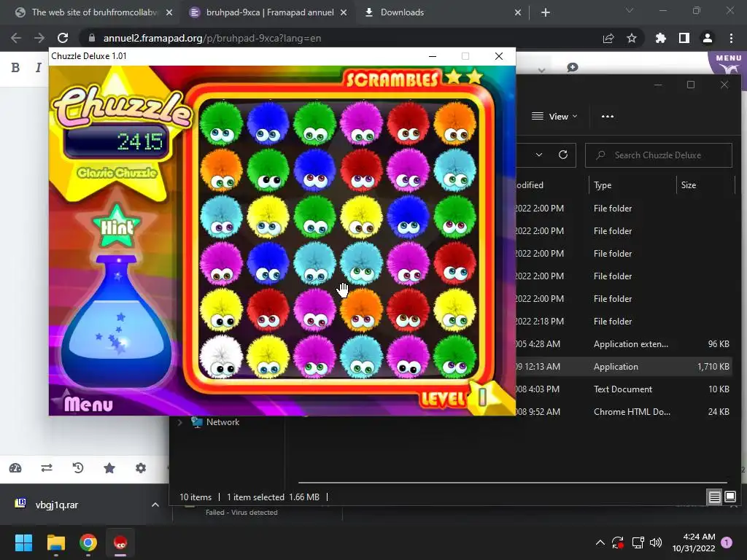The height and width of the screenshot is (560, 747).
Task: Close the bruhpad-9xca Framapad tab
Action: tap(344, 12)
